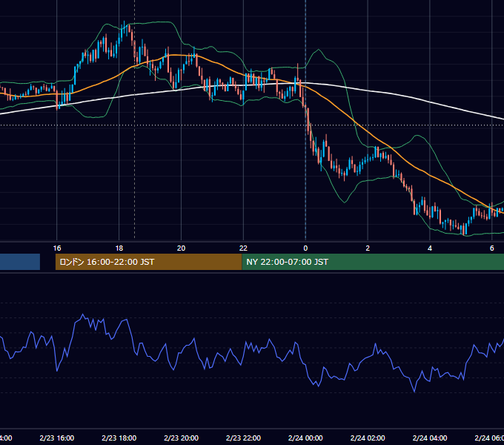504x445 pixels.
Task: Click the 2/24 00:00 bottom axis label
Action: (x=305, y=438)
